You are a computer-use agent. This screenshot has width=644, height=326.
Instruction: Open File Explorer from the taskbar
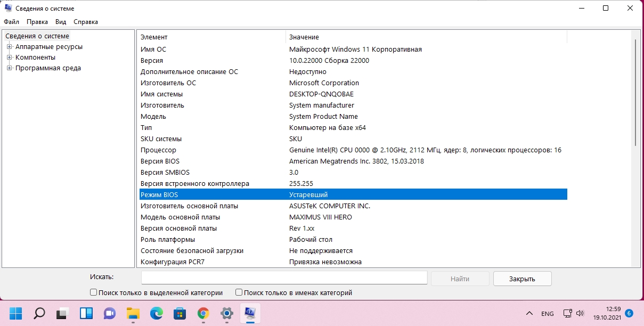[133, 313]
